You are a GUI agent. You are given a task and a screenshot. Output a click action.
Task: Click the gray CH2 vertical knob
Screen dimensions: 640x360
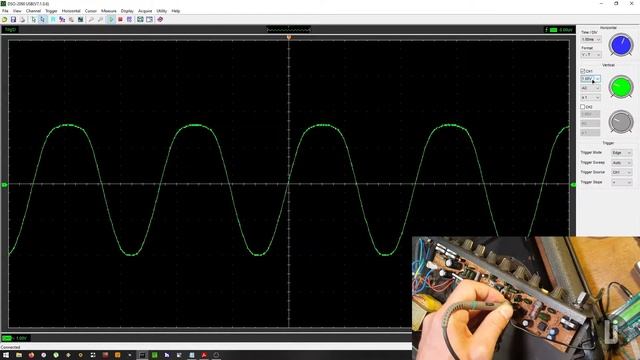point(621,122)
